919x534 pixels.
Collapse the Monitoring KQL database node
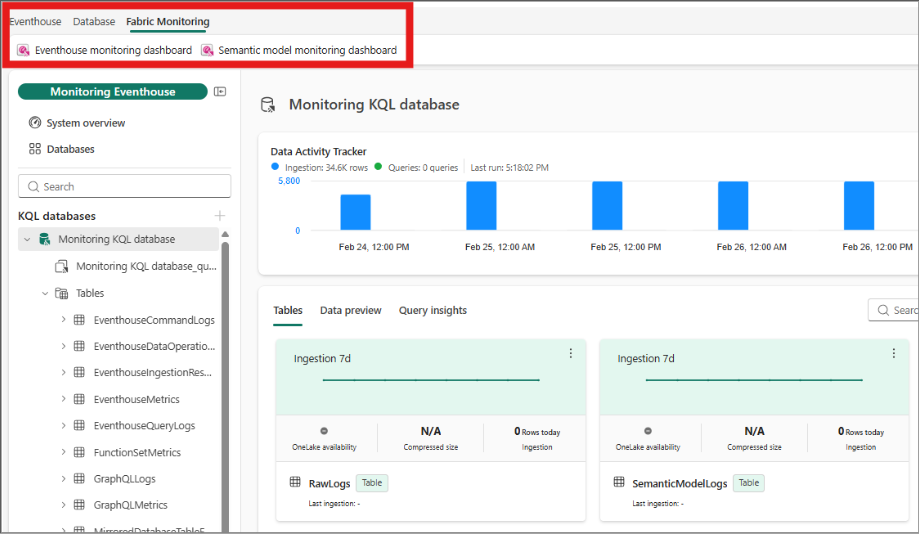pos(27,239)
